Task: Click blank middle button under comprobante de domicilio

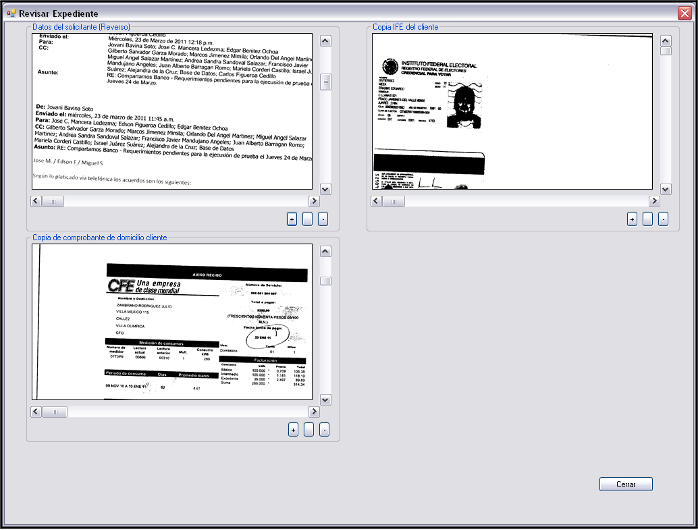Action: point(309,429)
